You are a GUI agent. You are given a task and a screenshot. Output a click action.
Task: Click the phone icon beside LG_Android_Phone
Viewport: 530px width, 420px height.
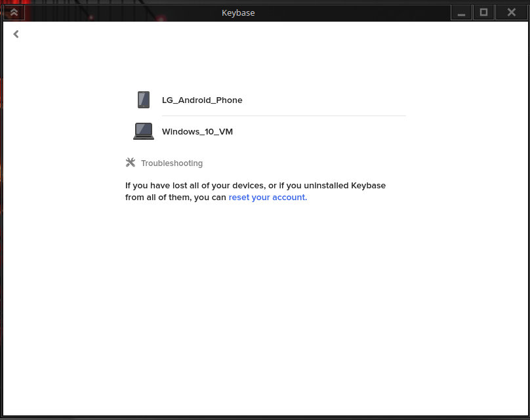click(x=144, y=100)
